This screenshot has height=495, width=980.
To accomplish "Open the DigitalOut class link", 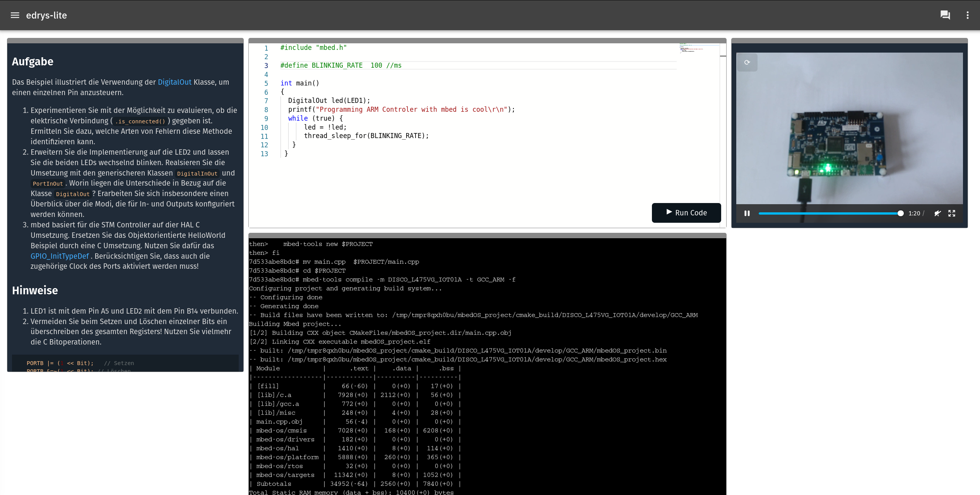I will tap(174, 82).
